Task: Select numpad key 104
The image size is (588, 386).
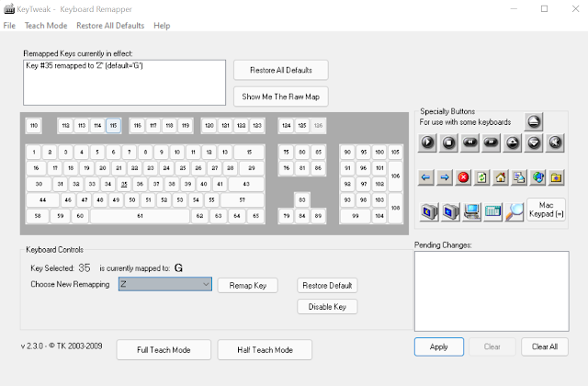Action: [379, 216]
